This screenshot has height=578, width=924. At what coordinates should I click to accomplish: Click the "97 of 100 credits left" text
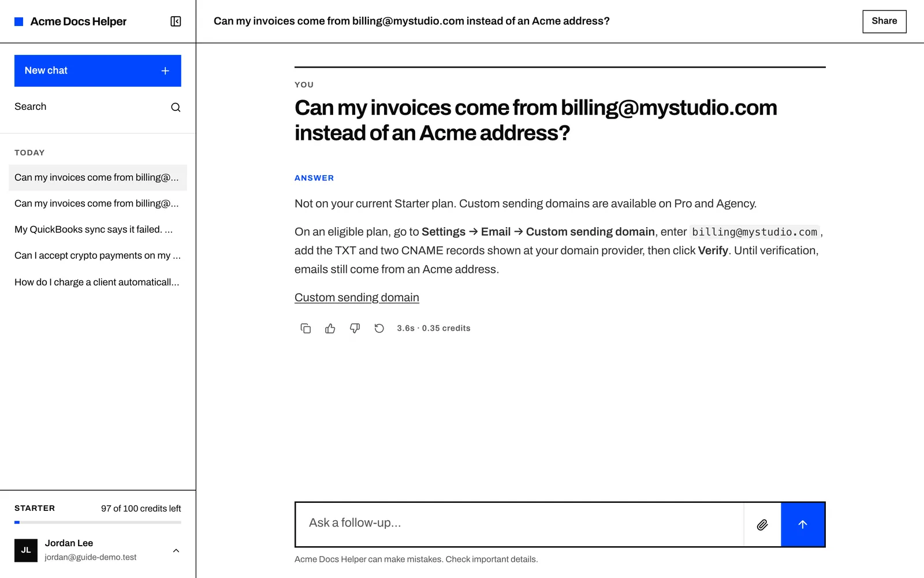141,509
